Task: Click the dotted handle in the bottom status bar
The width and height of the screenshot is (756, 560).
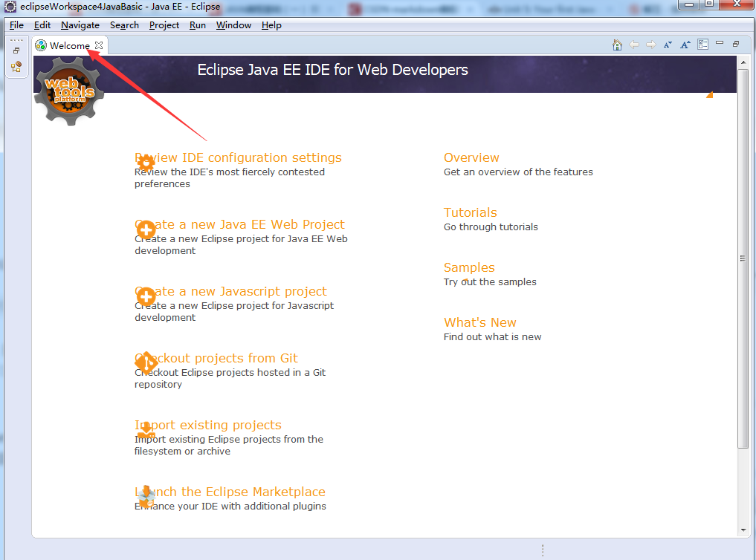Action: 543,550
